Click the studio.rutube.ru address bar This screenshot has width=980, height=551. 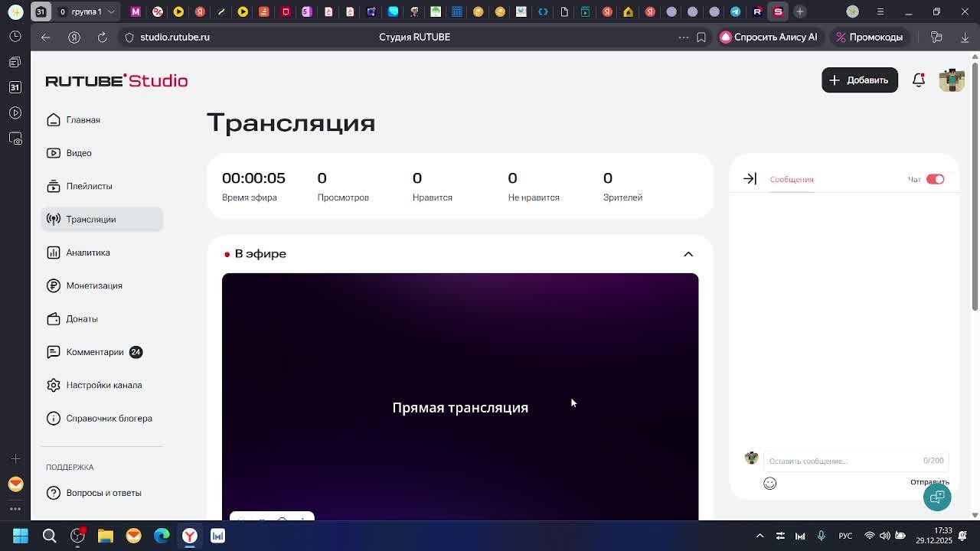pos(175,37)
